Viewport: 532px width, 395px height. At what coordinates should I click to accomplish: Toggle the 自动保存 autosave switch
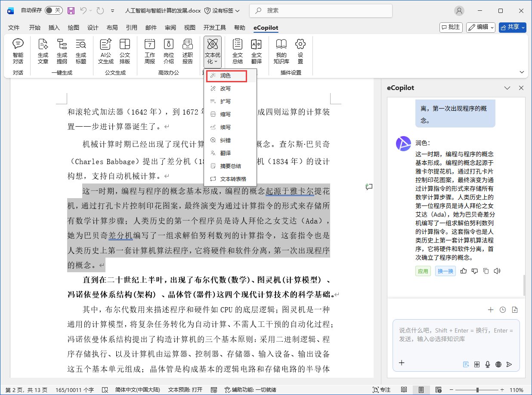click(x=53, y=10)
